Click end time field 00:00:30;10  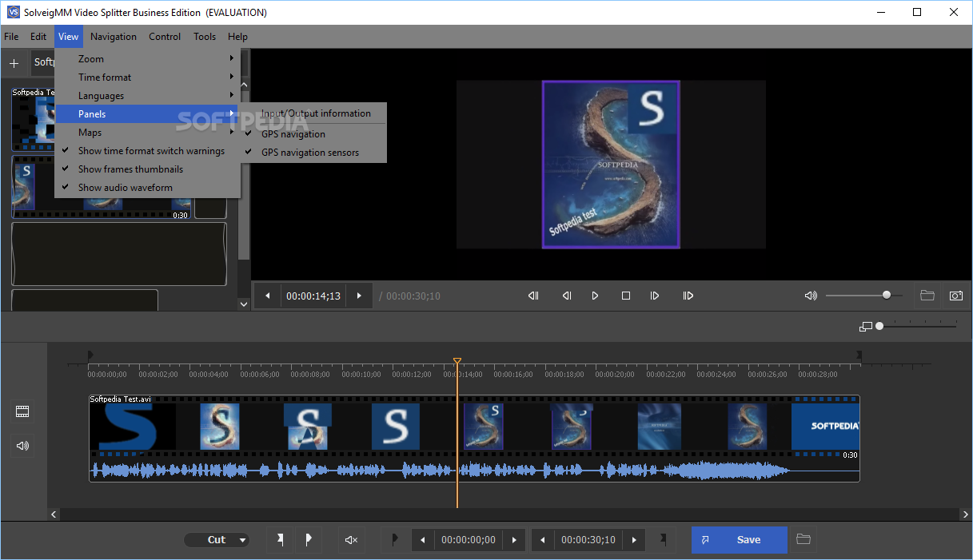point(588,540)
